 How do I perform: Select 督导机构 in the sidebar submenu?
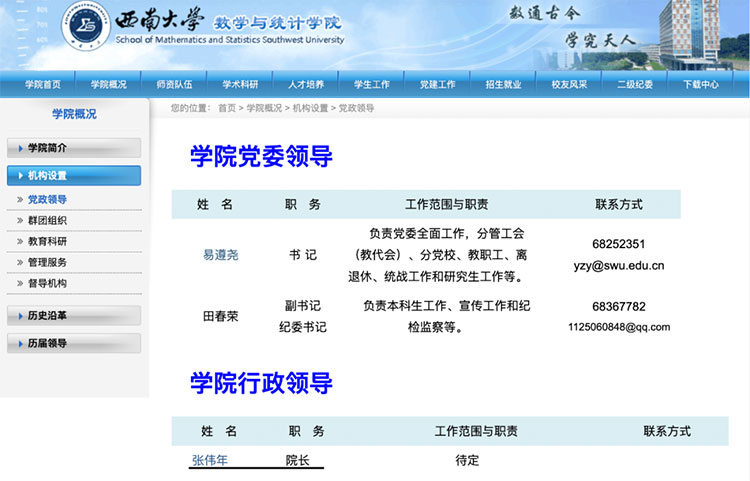47,283
